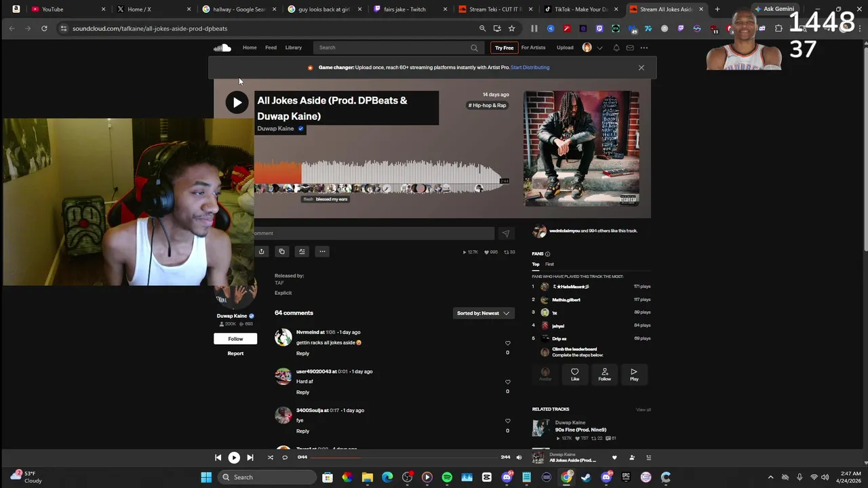Follow Duwap Kaine with the Follow button
Viewport: 868px width, 488px height.
point(235,338)
